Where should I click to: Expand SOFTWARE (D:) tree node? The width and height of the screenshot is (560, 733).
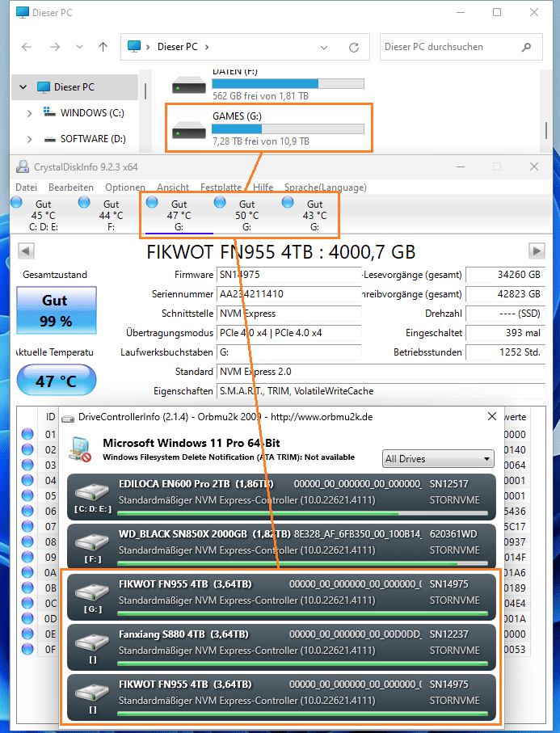pyautogui.click(x=29, y=139)
